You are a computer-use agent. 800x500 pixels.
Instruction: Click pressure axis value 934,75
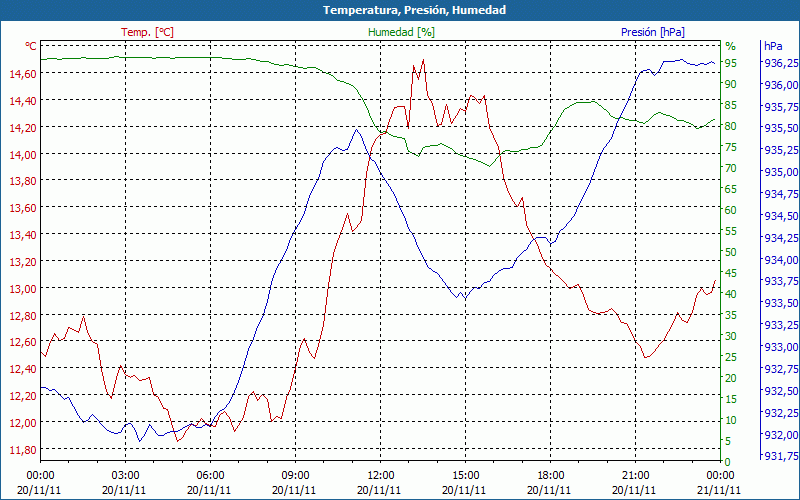click(x=781, y=193)
